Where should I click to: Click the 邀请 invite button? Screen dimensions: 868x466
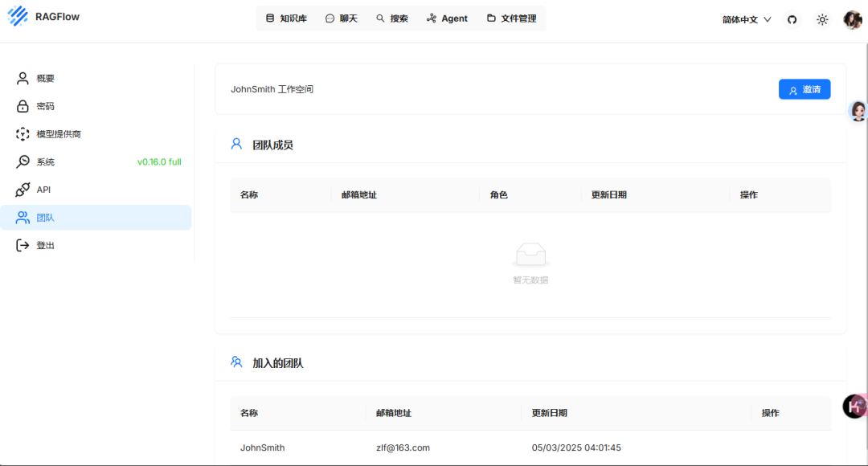point(804,89)
